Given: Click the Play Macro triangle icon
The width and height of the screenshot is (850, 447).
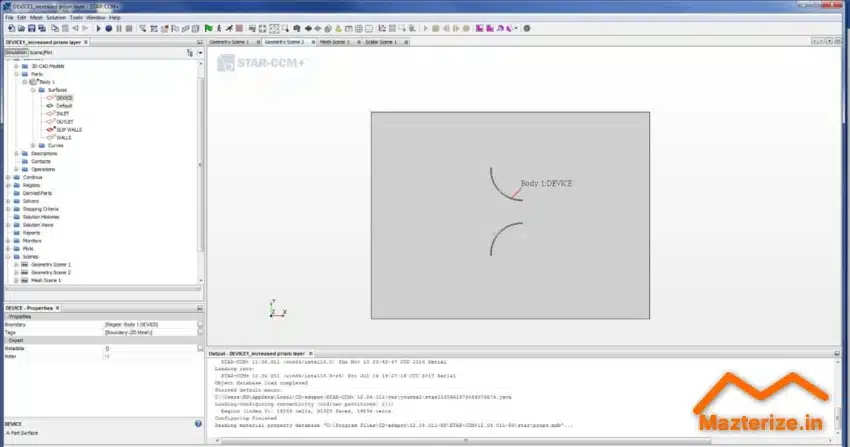Looking at the screenshot, I should [x=98, y=28].
